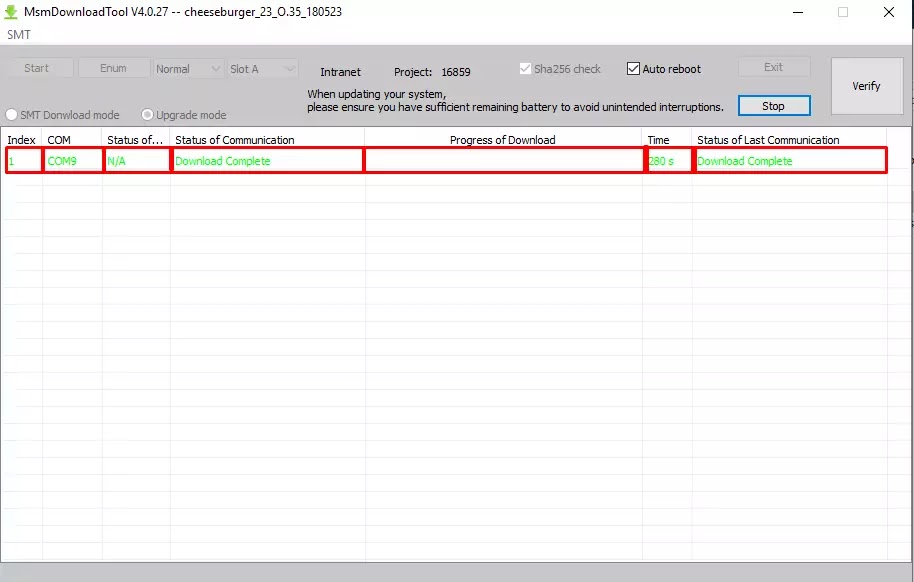Open the Normal mode dropdown
This screenshot has height=582, width=914.
(x=188, y=69)
